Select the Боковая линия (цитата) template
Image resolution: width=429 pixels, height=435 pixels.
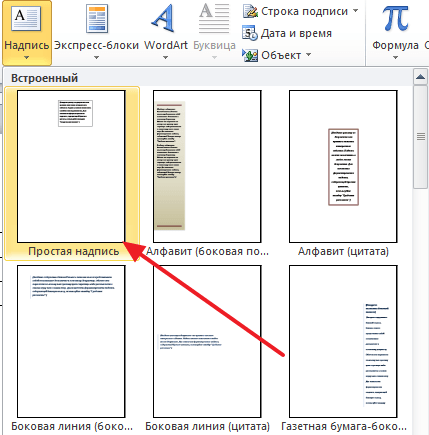pyautogui.click(x=207, y=341)
